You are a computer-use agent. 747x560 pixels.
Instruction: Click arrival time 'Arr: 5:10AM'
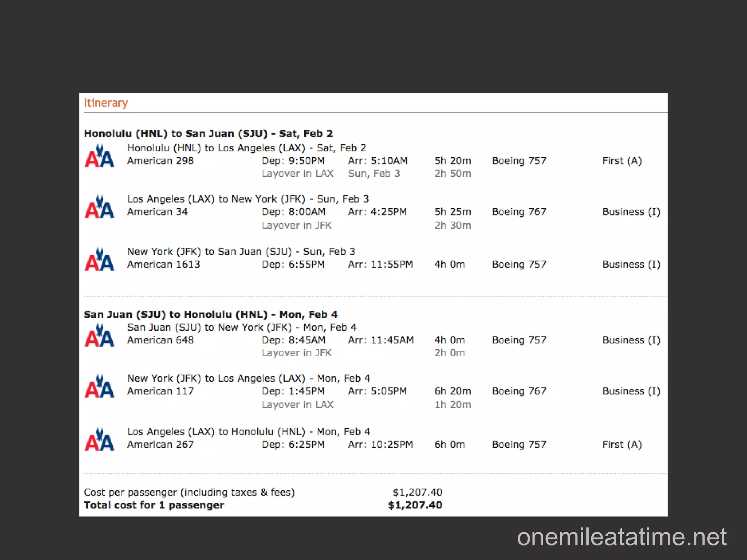click(x=378, y=161)
